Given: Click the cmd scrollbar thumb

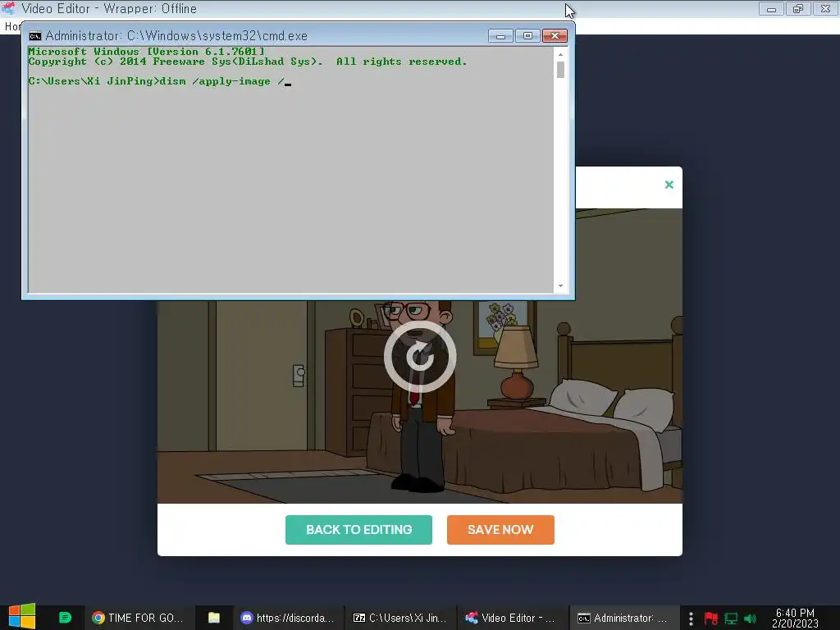Looking at the screenshot, I should [x=560, y=70].
